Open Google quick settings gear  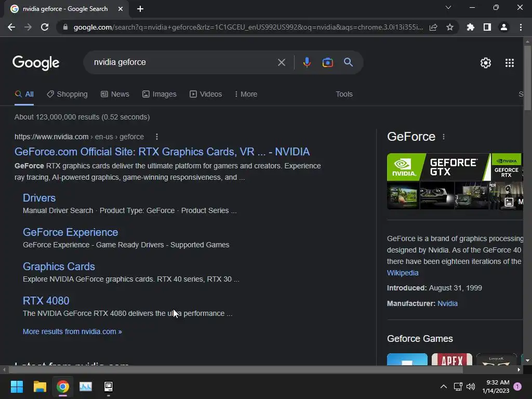coord(486,63)
